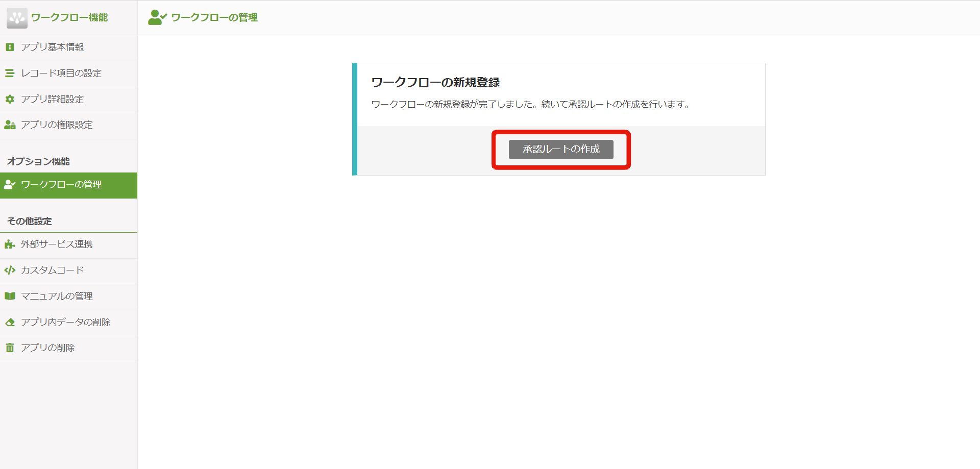Click the ワークフローの管理 sidebar user-check icon
Screen dimensions: 980x469
point(10,184)
